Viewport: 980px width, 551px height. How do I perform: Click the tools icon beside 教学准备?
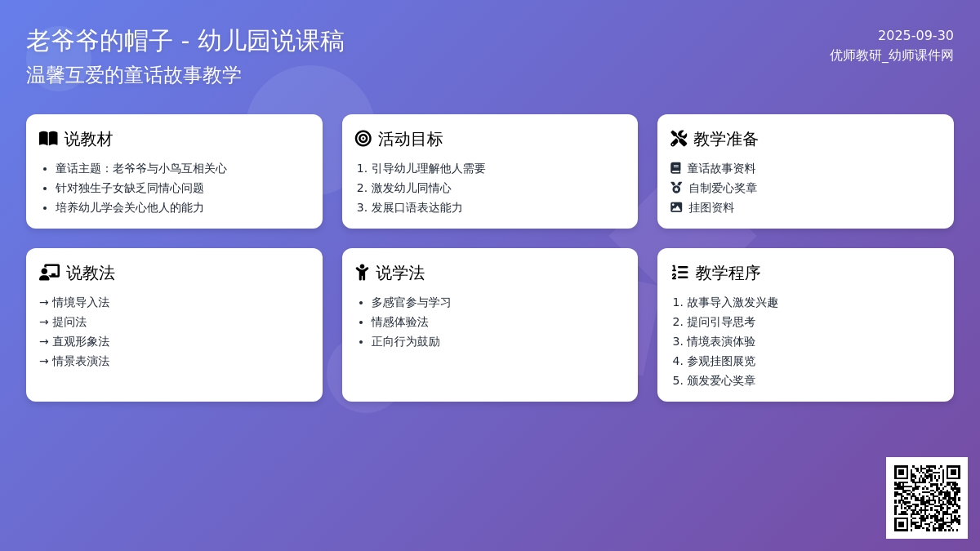pos(679,139)
